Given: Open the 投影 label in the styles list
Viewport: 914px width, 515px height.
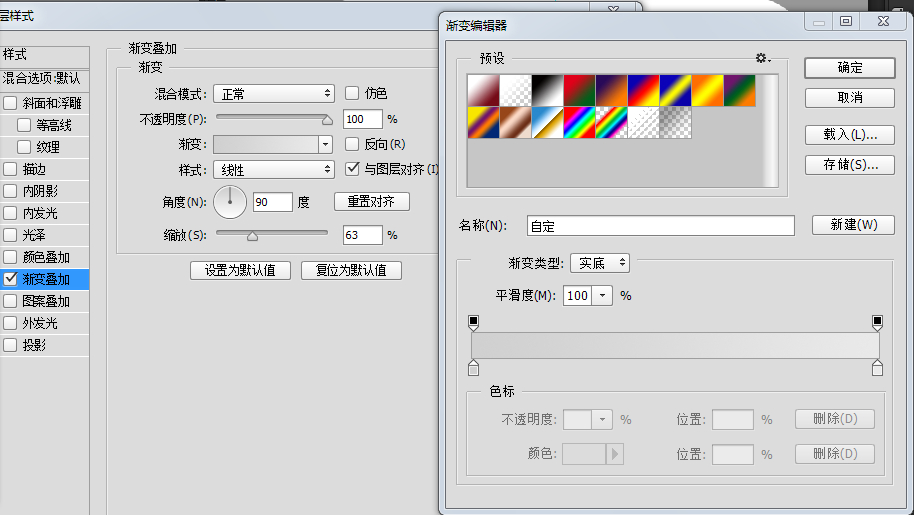Looking at the screenshot, I should click(x=34, y=345).
